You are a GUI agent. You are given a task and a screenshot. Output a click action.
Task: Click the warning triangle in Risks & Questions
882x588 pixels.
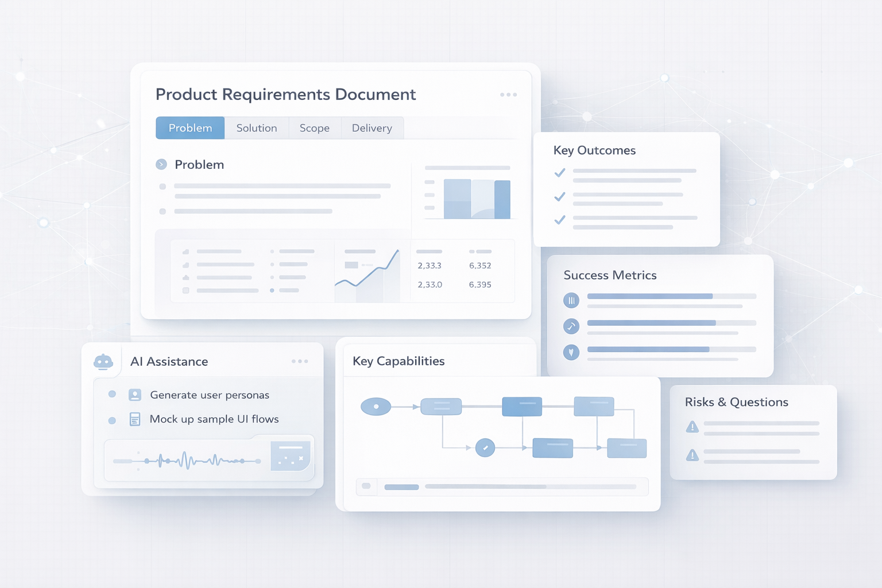[693, 427]
